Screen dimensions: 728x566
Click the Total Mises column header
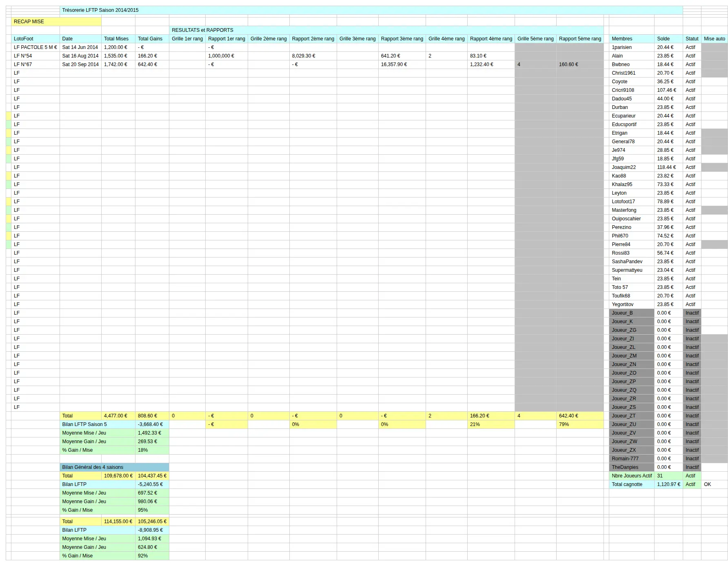click(118, 39)
